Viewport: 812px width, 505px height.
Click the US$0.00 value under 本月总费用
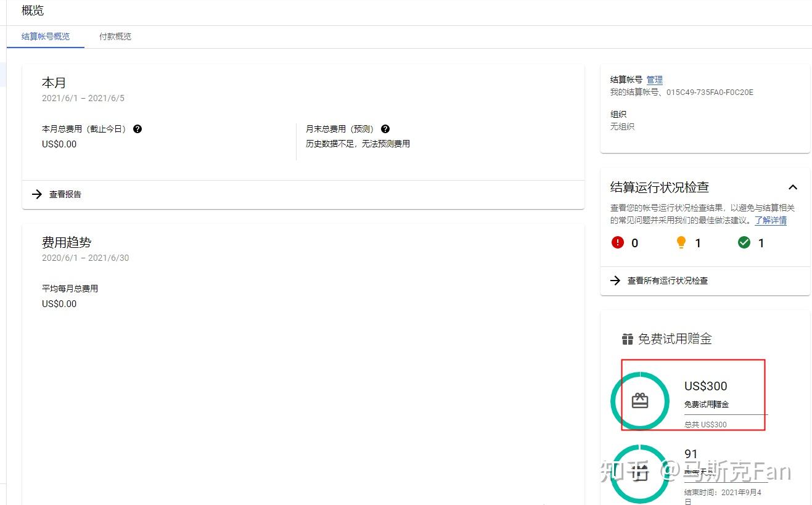click(x=59, y=144)
